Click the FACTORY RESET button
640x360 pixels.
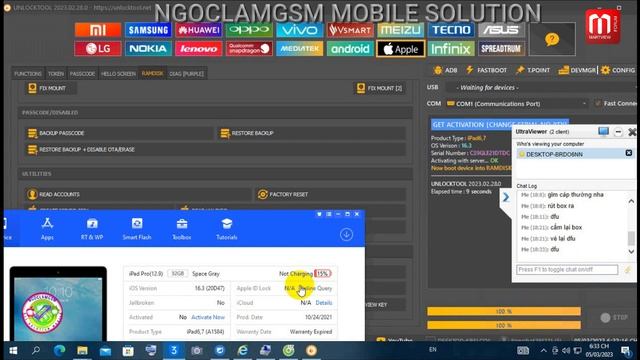(331, 194)
